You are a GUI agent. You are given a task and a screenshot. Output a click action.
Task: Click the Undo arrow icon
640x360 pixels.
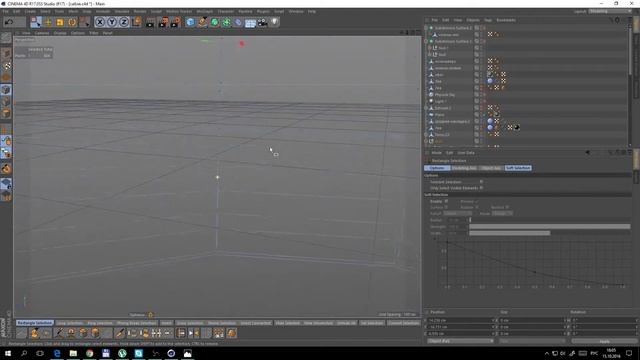tap(9, 22)
